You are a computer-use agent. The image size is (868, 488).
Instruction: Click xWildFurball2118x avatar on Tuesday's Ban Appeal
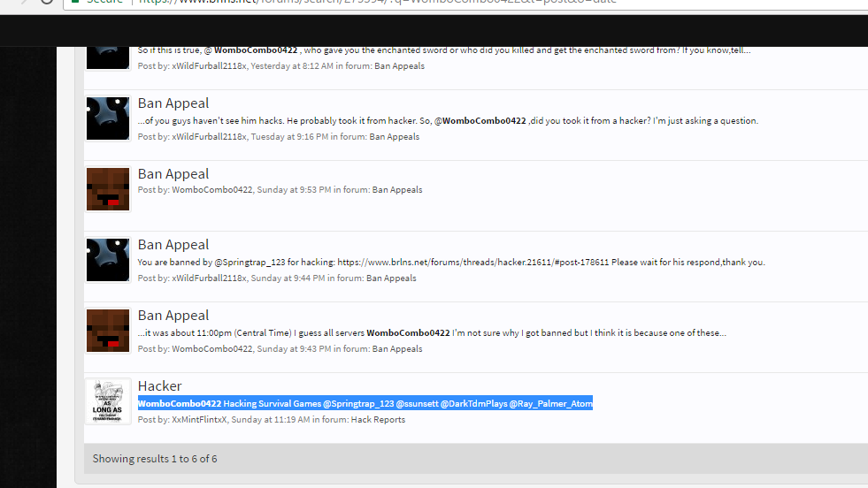coord(108,118)
